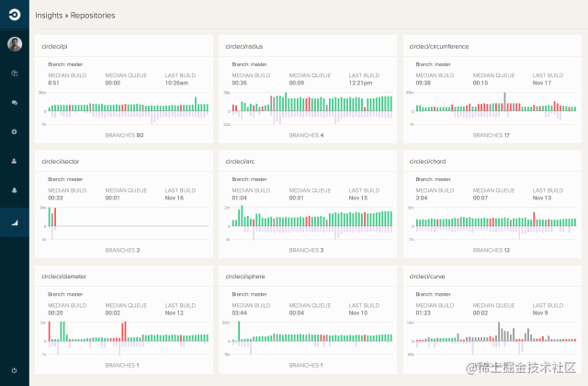Open the builds icon in sidebar
This screenshot has height=386, width=588.
click(15, 74)
